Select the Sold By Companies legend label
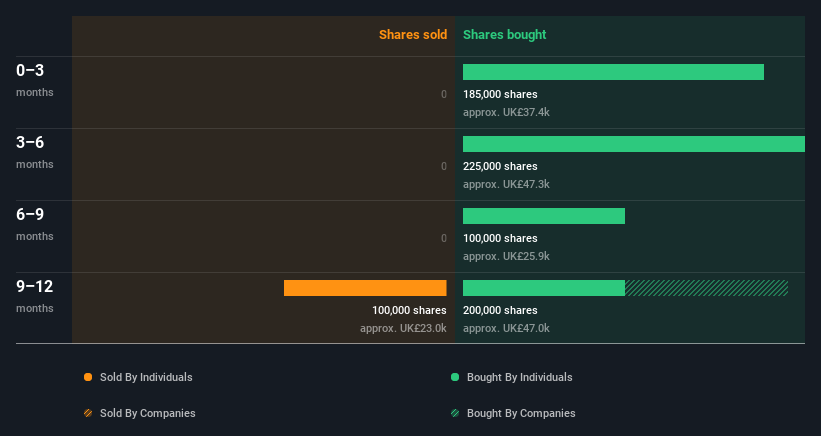The height and width of the screenshot is (436, 821). [148, 413]
